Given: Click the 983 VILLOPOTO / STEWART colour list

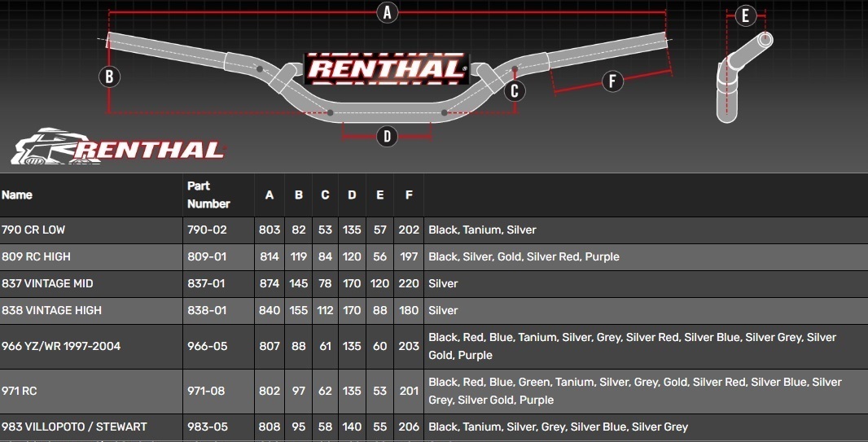Looking at the screenshot, I should coord(558,427).
